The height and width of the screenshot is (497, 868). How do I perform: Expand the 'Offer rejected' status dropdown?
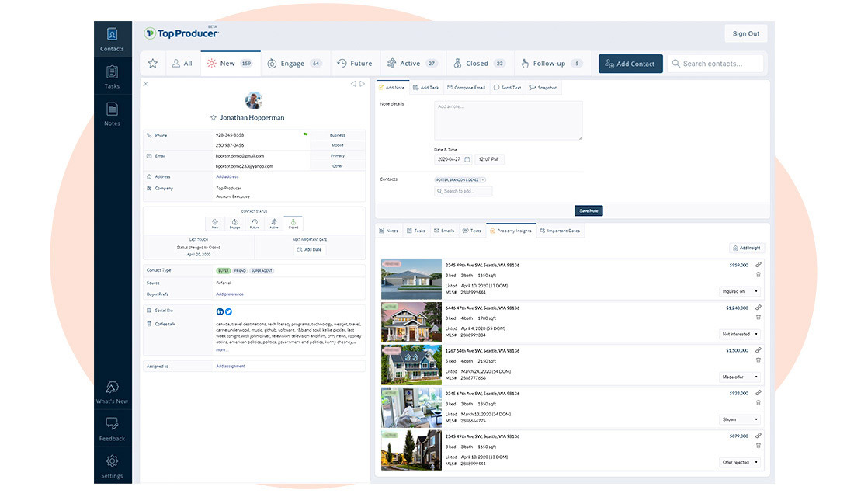pos(740,462)
